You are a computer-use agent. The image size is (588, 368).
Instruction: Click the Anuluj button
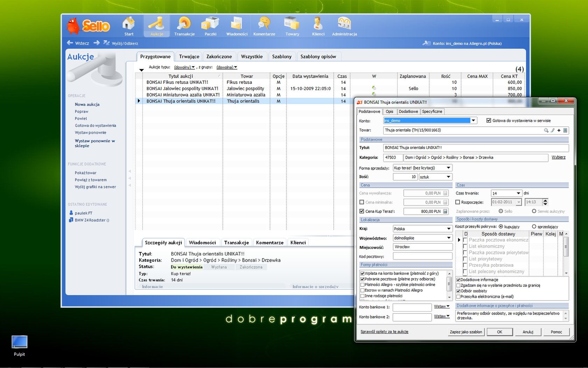click(528, 332)
